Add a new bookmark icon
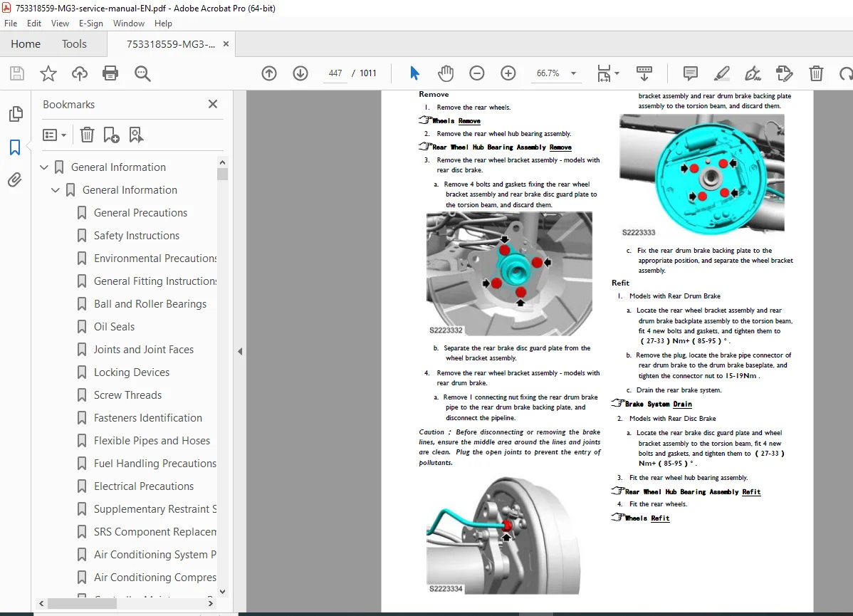Screen dimensions: 853x616 coord(111,135)
